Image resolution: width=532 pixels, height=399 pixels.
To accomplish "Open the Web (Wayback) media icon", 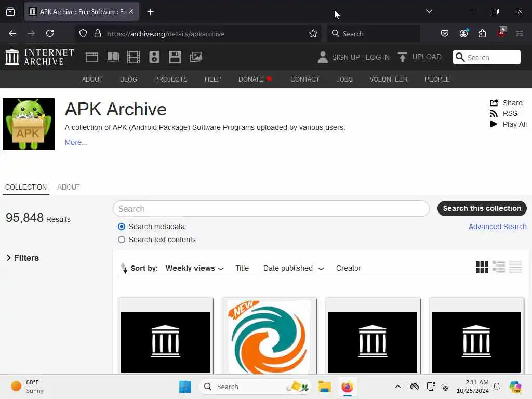I will click(91, 57).
